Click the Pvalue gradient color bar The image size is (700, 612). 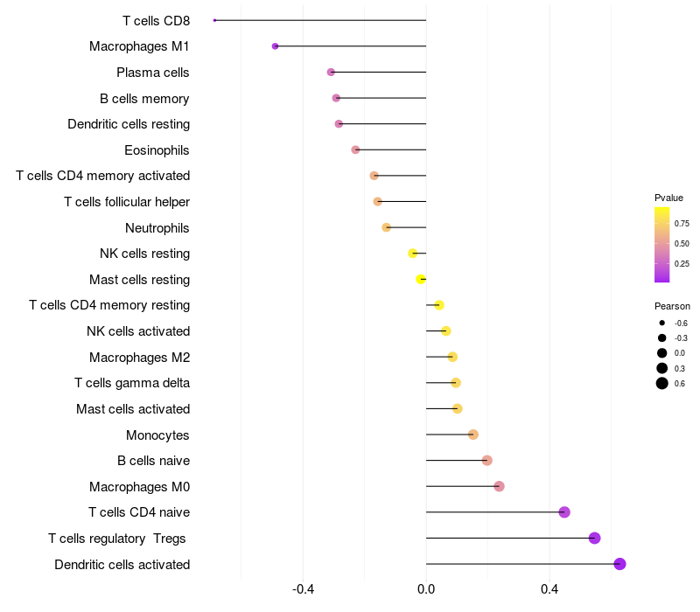pos(662,245)
